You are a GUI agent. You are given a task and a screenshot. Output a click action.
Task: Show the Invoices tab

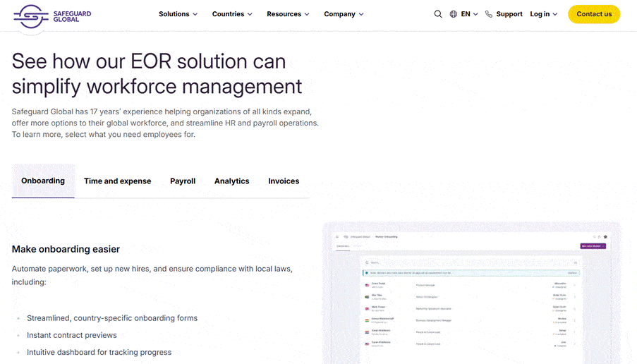pyautogui.click(x=284, y=181)
